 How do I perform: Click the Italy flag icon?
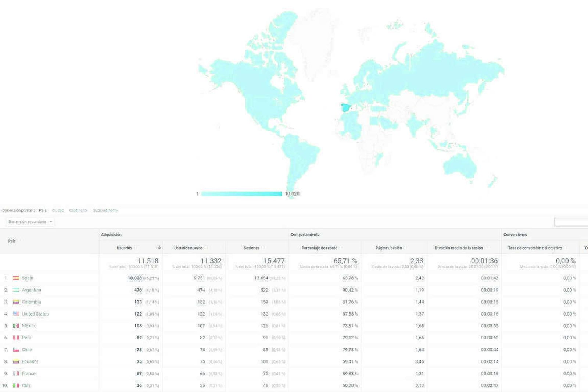point(15,385)
